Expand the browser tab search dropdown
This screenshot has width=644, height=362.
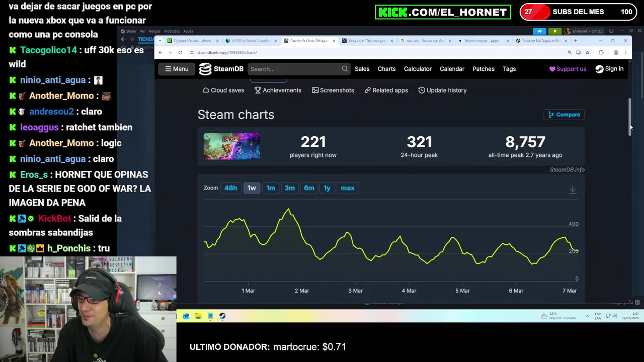(160, 41)
